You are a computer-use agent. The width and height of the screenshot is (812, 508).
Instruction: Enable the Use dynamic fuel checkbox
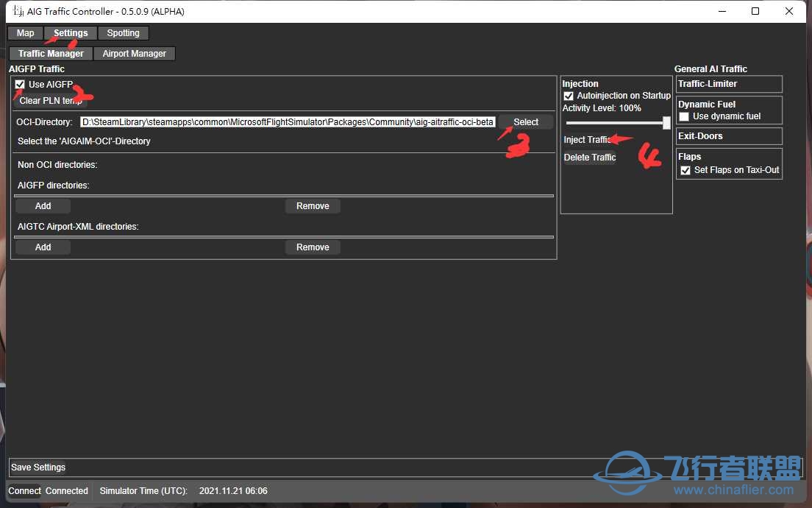[684, 116]
